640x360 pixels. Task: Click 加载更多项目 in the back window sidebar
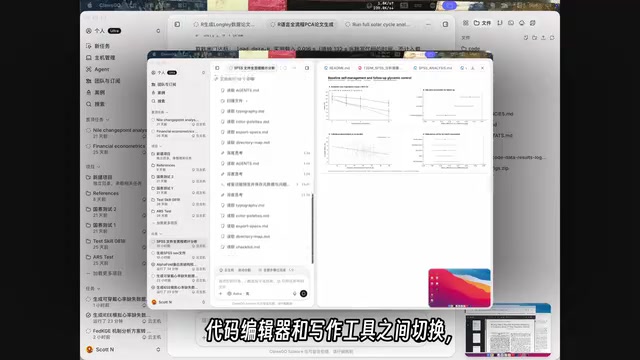(104, 273)
